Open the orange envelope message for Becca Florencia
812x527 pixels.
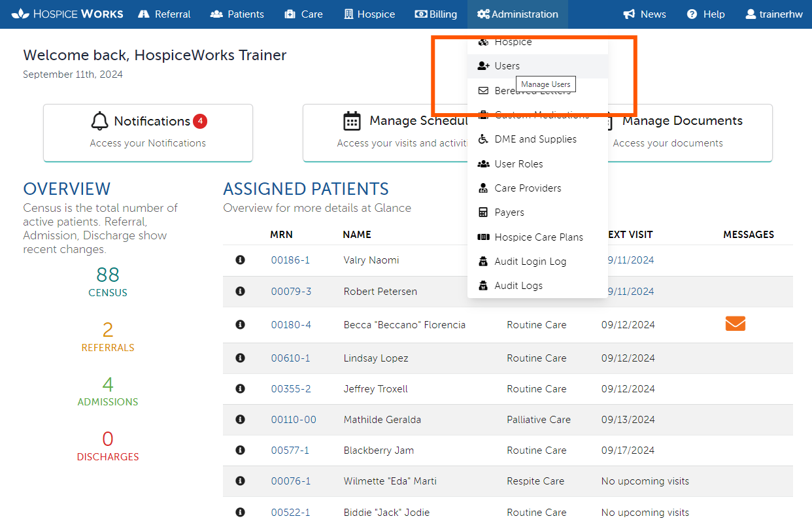click(x=736, y=324)
